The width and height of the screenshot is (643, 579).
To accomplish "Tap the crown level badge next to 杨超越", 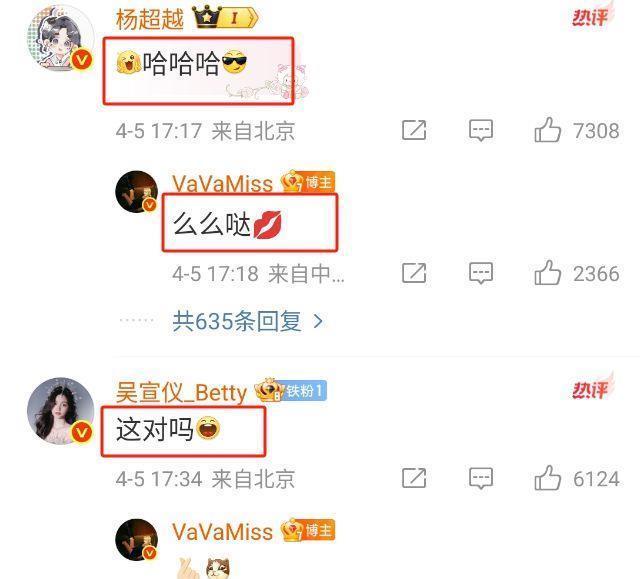I will [225, 18].
